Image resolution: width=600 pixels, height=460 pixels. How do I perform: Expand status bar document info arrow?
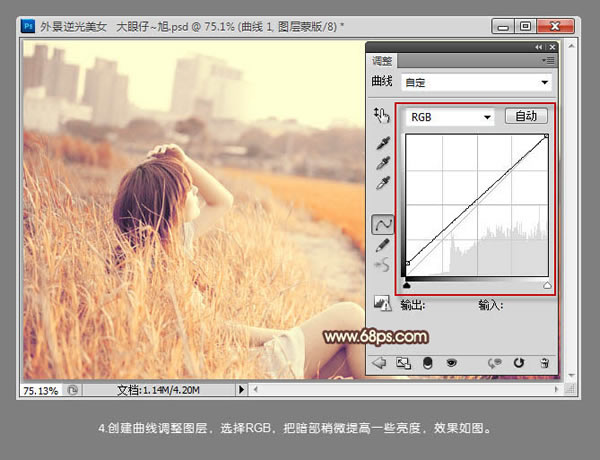240,388
